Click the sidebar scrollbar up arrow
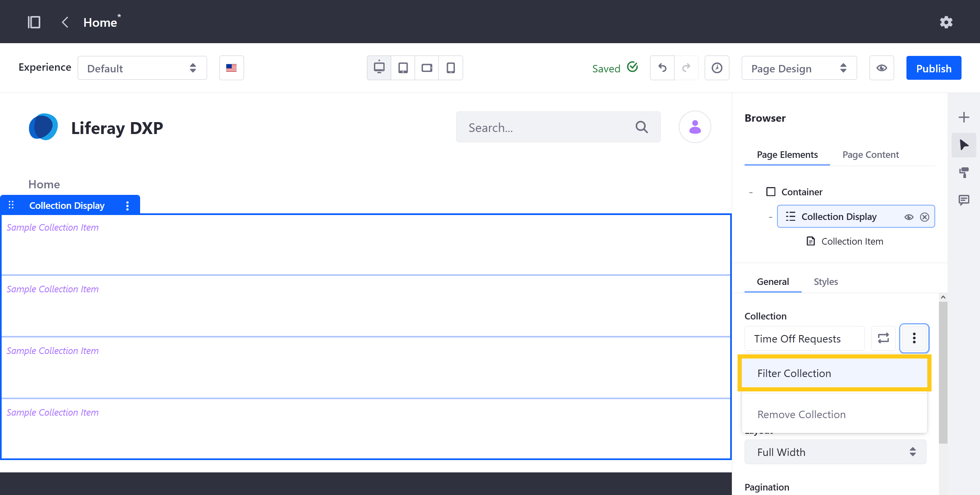The width and height of the screenshot is (980, 495). coord(943,297)
